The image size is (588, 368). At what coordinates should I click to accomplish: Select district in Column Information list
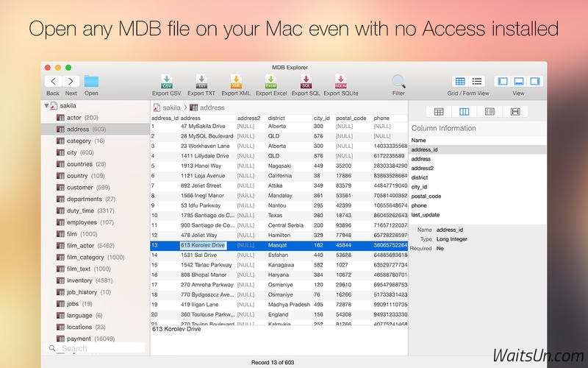[x=477, y=177]
